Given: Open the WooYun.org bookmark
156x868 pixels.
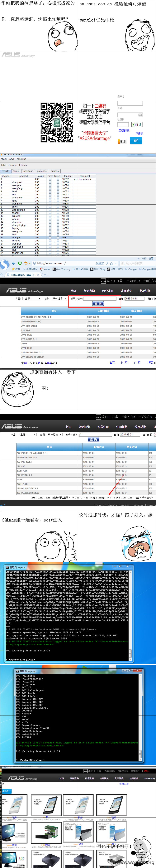Looking at the screenshot, I should tap(61, 269).
